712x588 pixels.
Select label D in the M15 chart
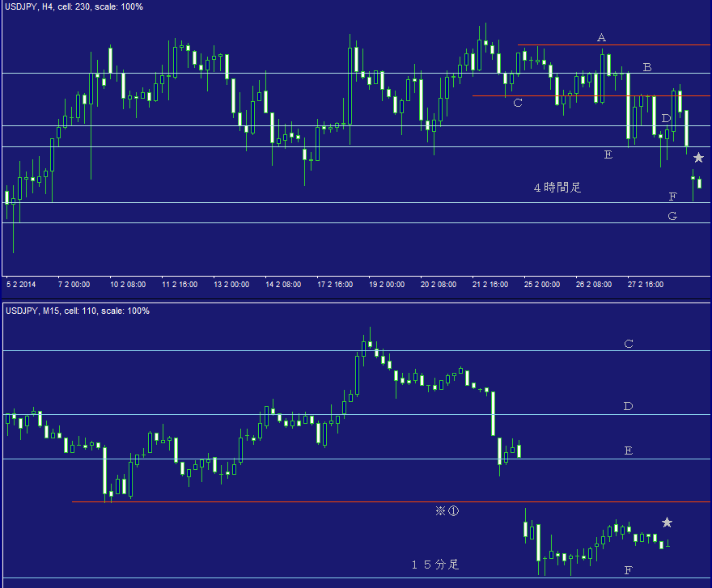coord(628,406)
